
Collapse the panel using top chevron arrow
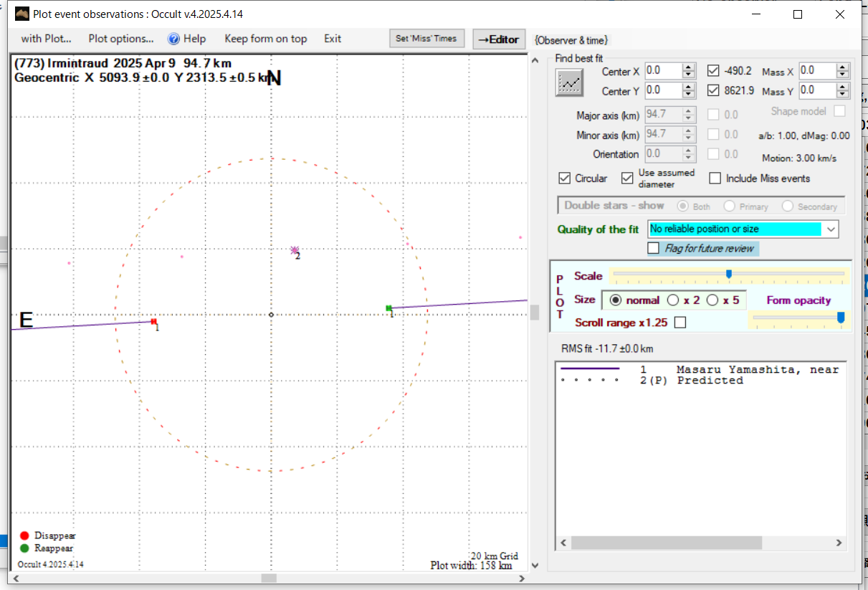534,60
